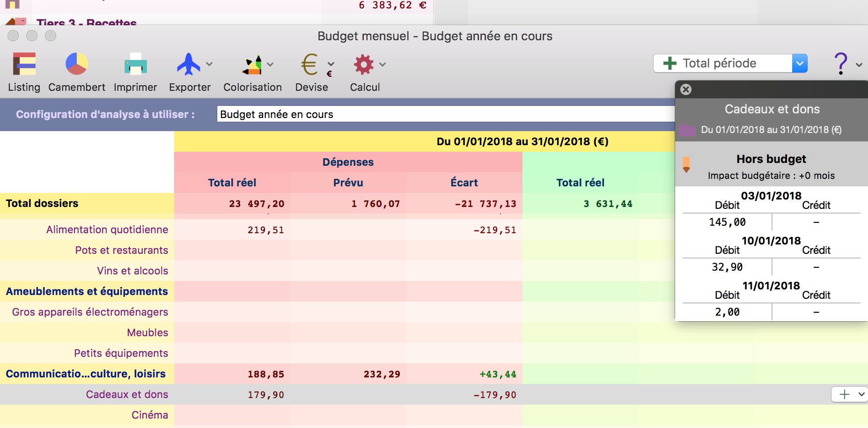868x428 pixels.
Task: Open the chevron beside the row plus button
Action: click(x=861, y=394)
